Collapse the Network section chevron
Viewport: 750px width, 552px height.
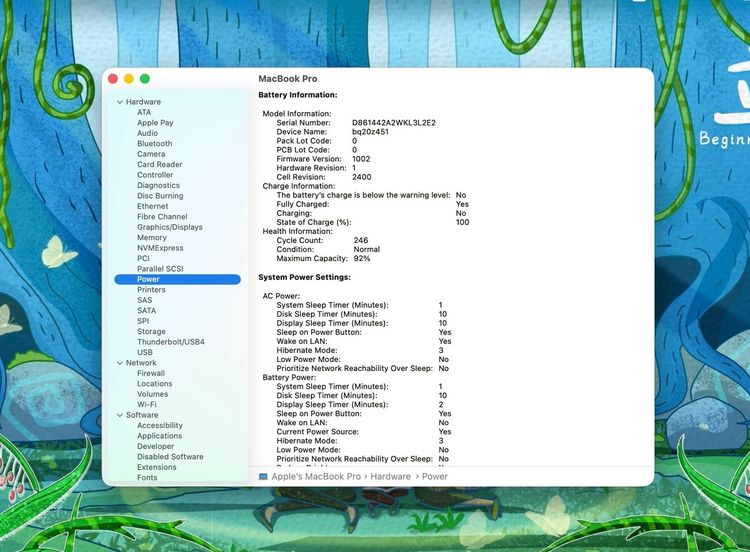coord(120,363)
